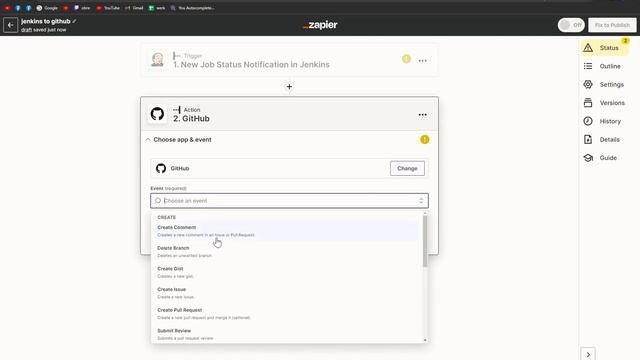Select the History sidebar label

click(x=610, y=121)
